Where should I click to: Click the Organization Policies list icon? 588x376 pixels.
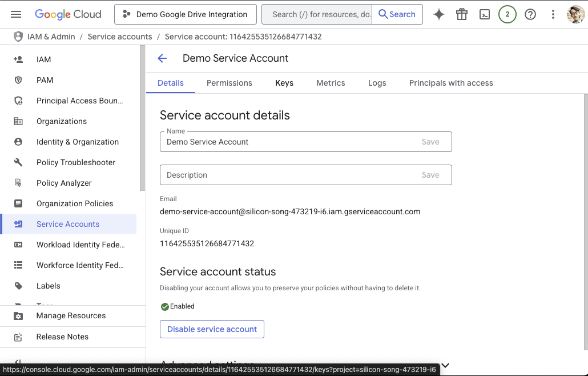(18, 203)
